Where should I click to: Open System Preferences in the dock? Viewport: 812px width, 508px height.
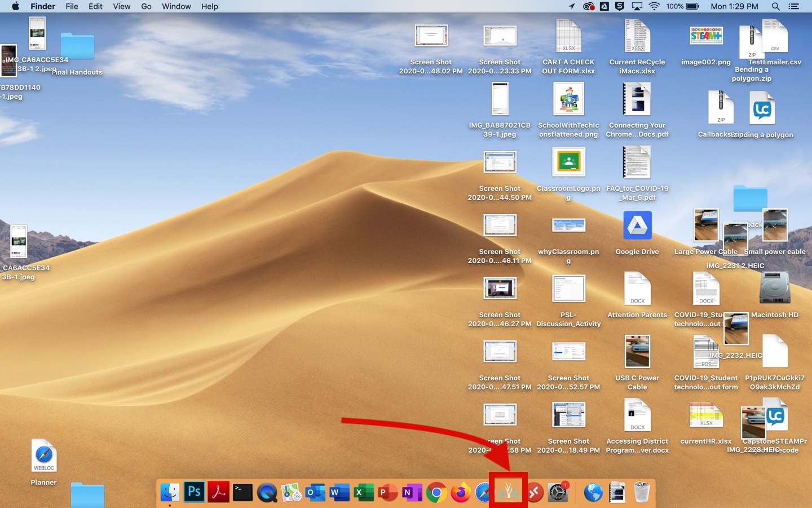click(x=558, y=492)
